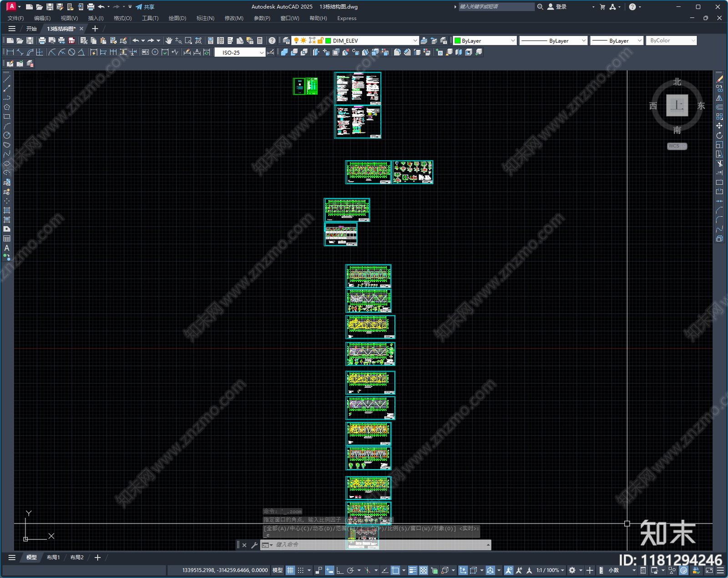This screenshot has width=728, height=578.
Task: Add a new layout with plus button
Action: point(97,558)
